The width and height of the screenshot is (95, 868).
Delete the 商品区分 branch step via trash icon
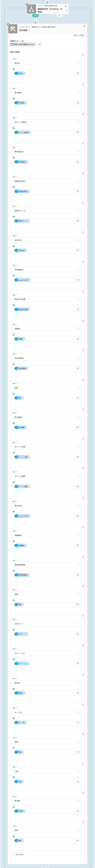coord(66,6)
